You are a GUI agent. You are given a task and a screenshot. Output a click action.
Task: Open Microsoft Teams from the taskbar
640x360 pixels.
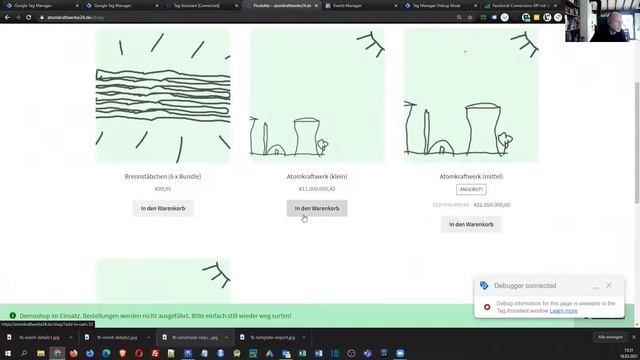tap(368, 353)
